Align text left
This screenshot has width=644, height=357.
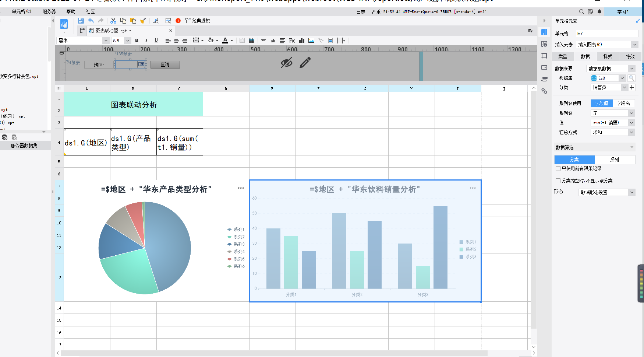(168, 41)
